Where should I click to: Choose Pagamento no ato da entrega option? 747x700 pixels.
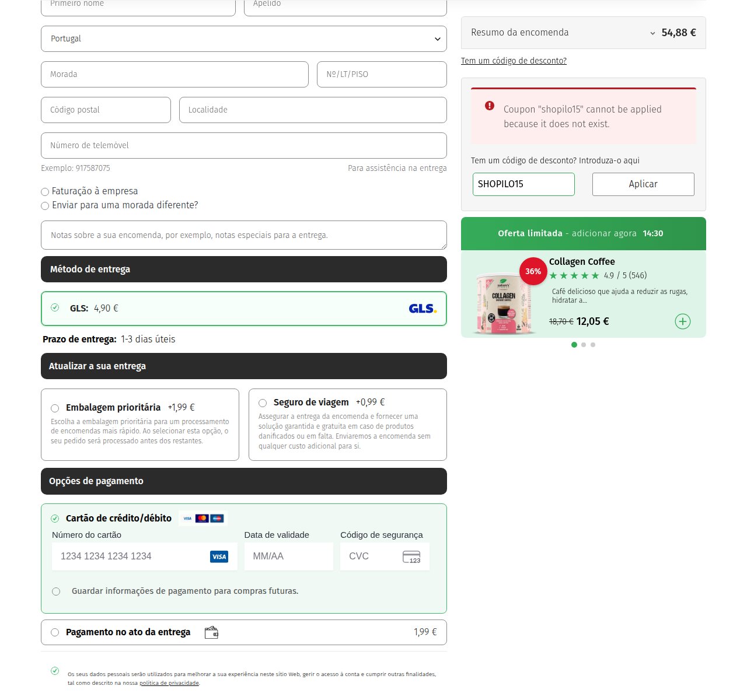tap(55, 632)
